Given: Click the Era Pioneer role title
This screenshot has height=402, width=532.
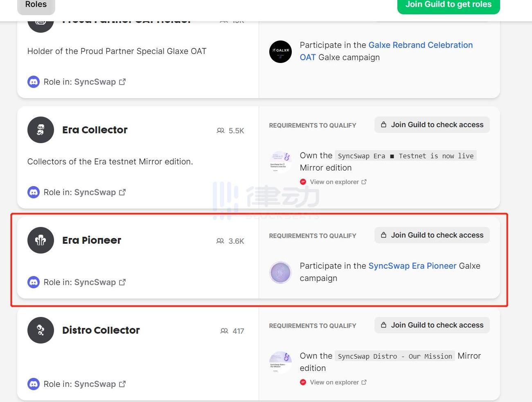Looking at the screenshot, I should click(92, 240).
